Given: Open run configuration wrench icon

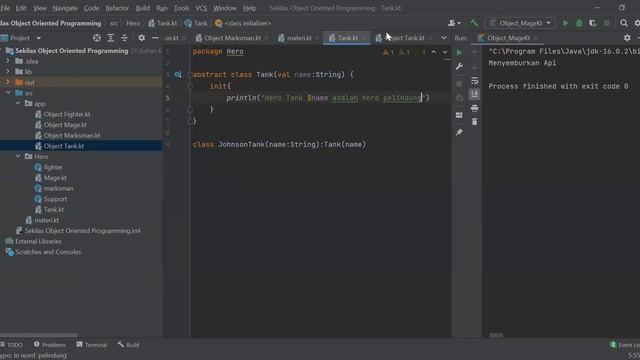Looking at the screenshot, I should point(459,67).
